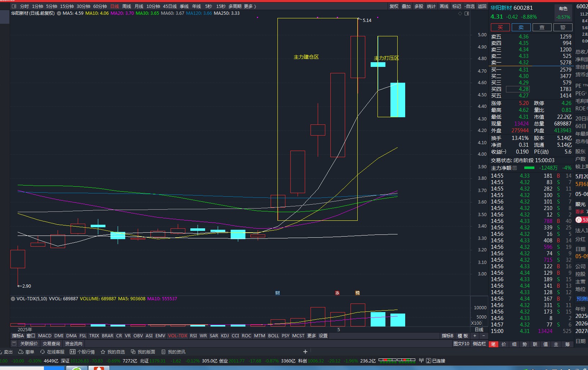Open the 指标A indicator dropdown
Viewport: 588px width, 370px height.
coord(18,336)
